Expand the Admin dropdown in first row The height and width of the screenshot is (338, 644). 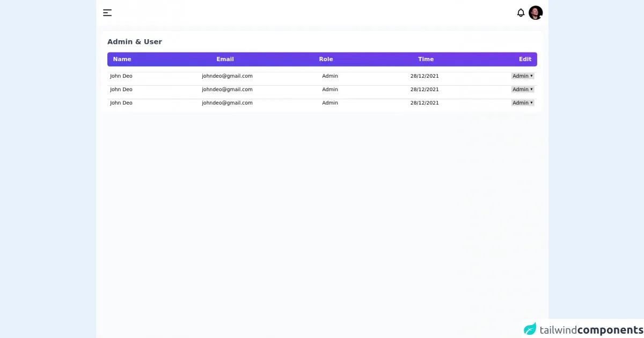coord(522,76)
